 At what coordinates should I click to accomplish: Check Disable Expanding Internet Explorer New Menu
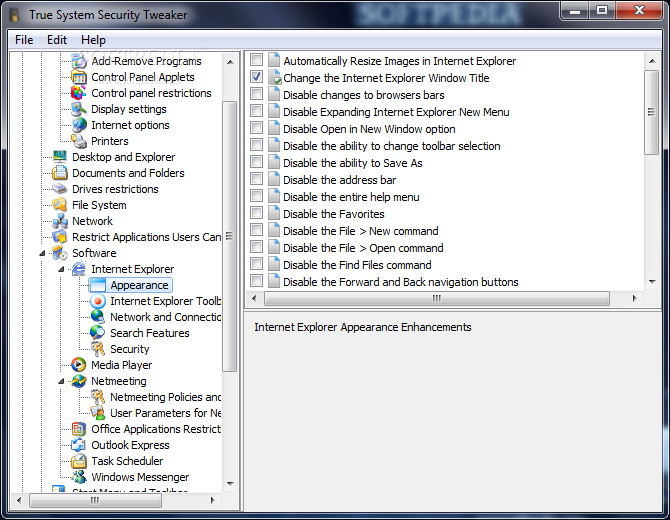256,111
